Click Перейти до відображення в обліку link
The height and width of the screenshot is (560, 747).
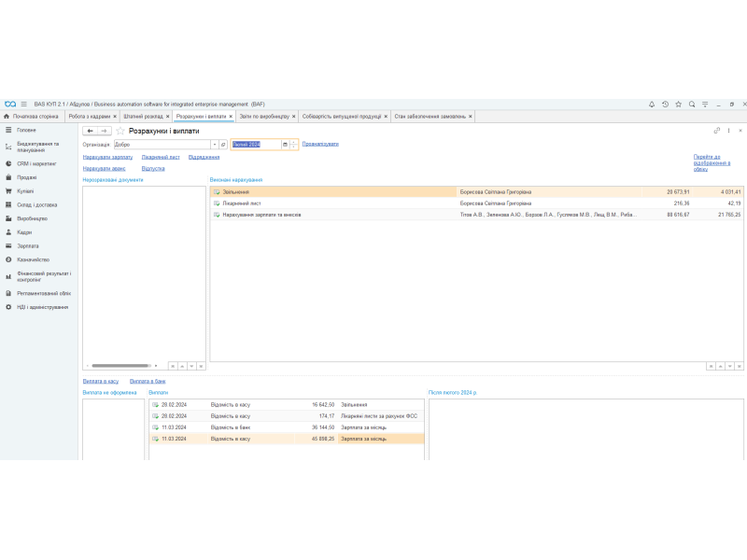click(x=712, y=162)
